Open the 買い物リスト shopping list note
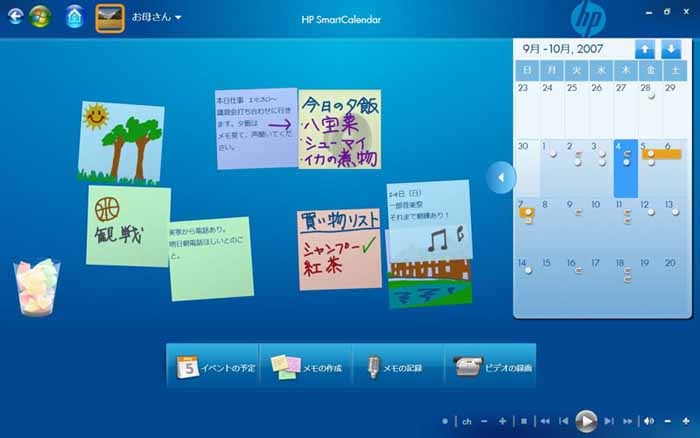Image resolution: width=700 pixels, height=438 pixels. pos(339,249)
